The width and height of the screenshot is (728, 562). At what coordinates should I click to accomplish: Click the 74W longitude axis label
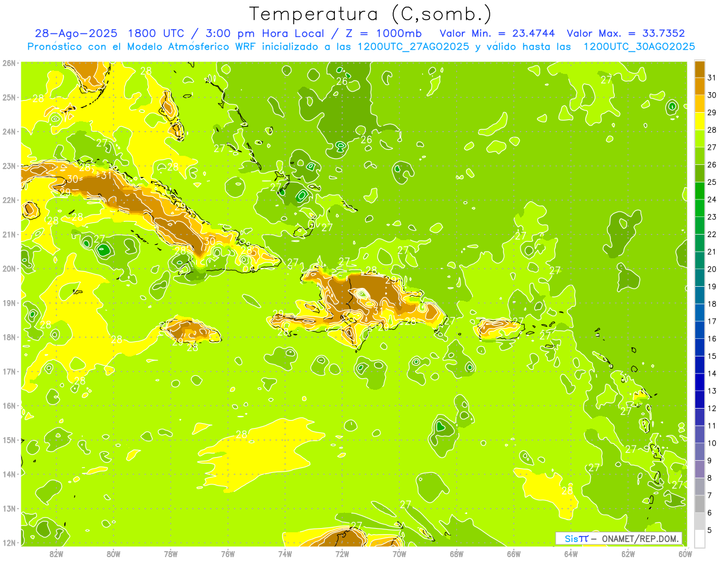tap(285, 554)
